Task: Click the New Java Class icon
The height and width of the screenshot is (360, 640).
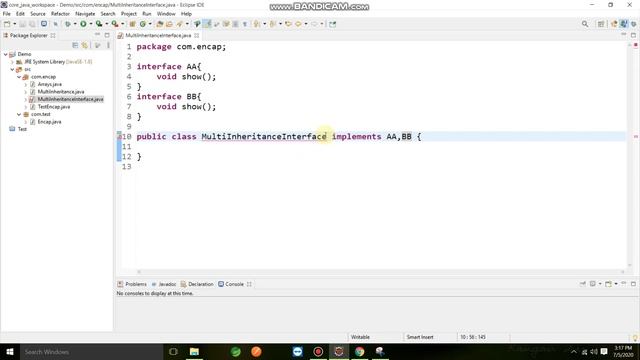Action: tap(142, 24)
